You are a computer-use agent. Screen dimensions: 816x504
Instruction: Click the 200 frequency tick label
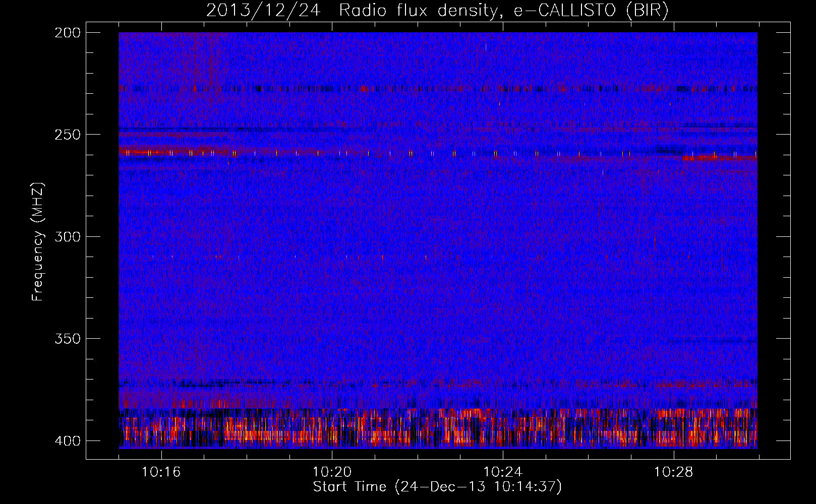(67, 33)
